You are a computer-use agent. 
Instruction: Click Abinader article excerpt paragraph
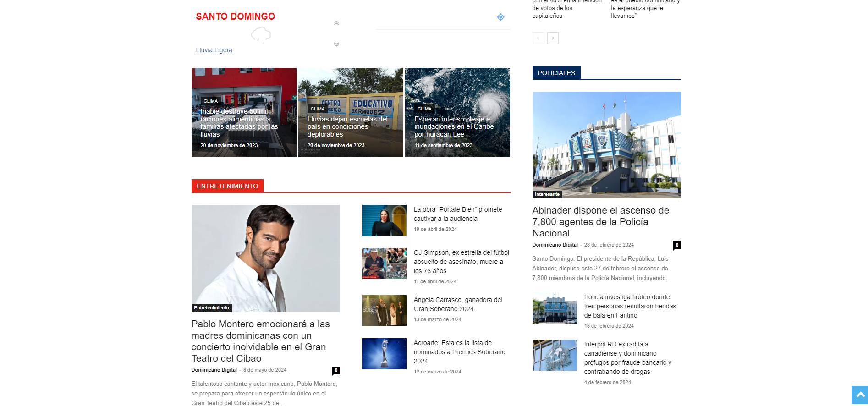point(601,268)
